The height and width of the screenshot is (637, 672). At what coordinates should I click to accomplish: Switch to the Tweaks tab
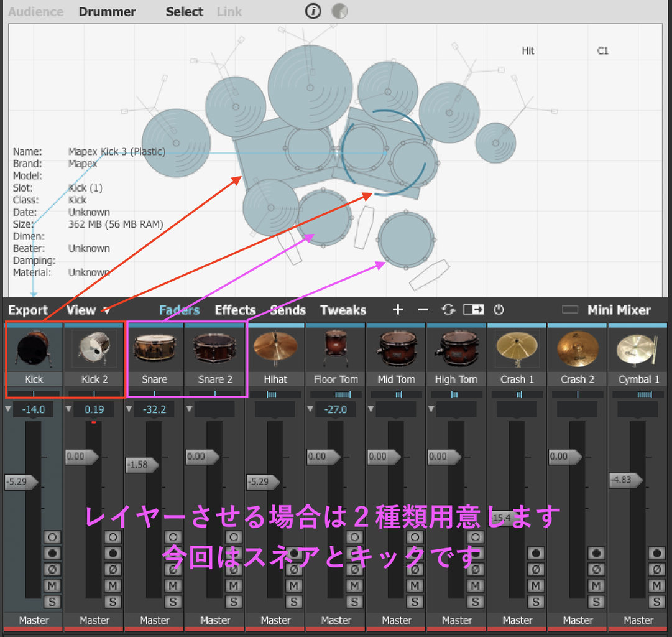[x=343, y=310]
